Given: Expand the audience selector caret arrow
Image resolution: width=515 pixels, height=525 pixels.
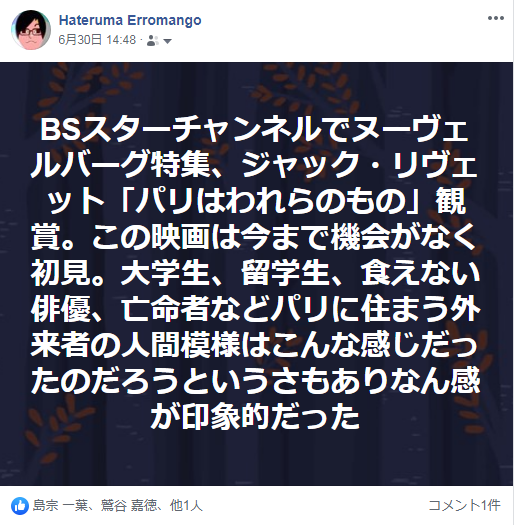Looking at the screenshot, I should 167,41.
